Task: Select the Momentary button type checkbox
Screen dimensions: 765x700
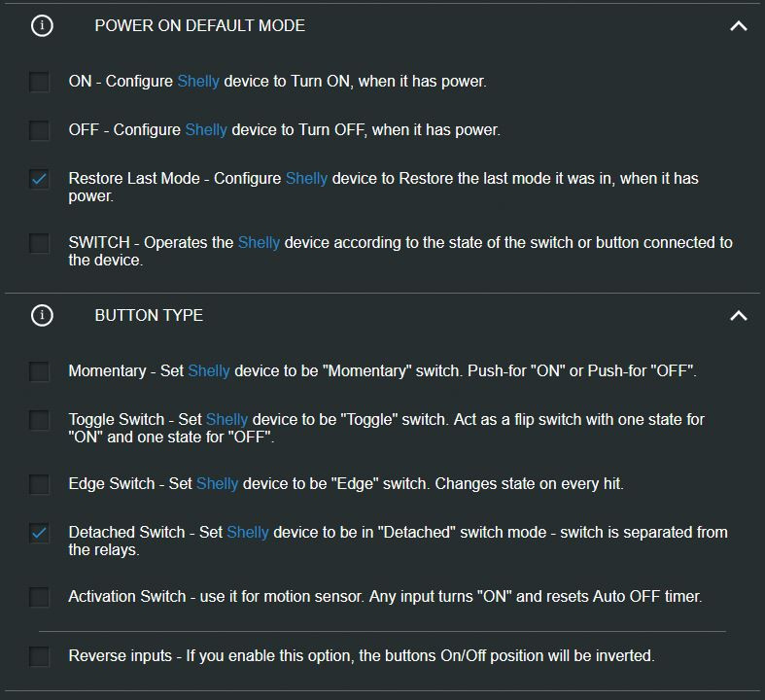Action: coord(39,371)
